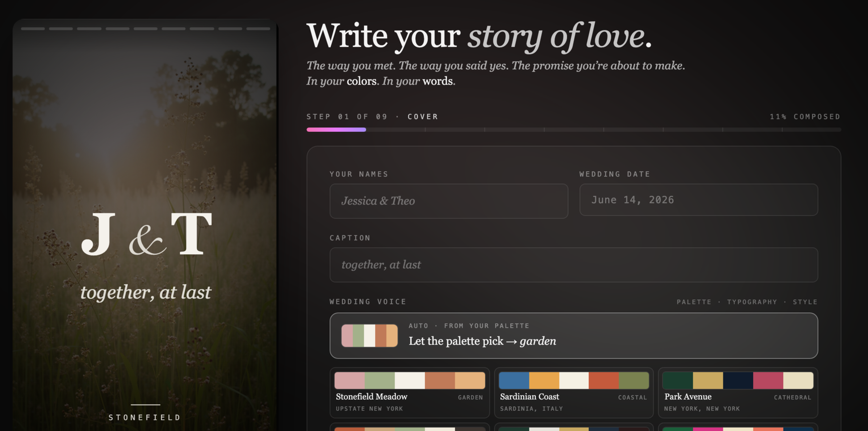Image resolution: width=868 pixels, height=431 pixels.
Task: Click the 'STEP 01 OF 09 · COVER' label
Action: [372, 117]
